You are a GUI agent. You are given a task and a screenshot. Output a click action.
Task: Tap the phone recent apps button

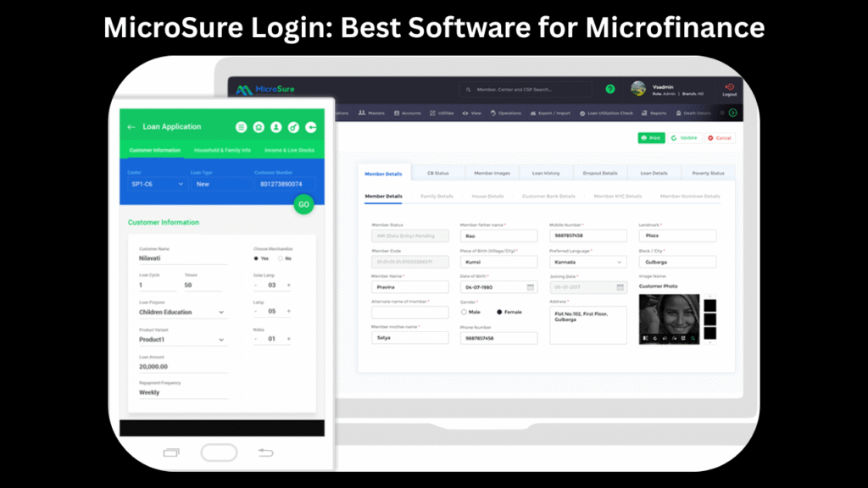[171, 452]
